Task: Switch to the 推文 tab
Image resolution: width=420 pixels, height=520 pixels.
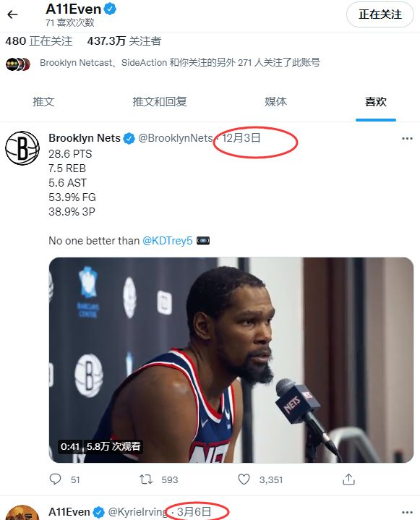Action: [44, 101]
